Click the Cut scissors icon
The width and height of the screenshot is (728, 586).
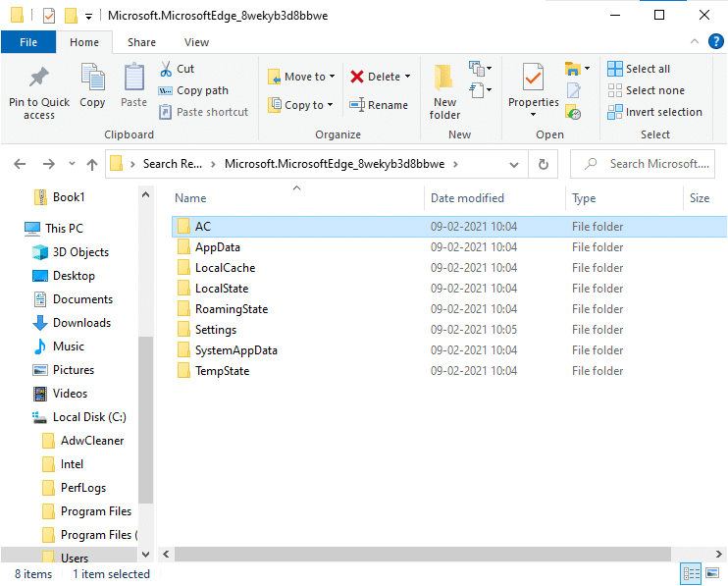(x=166, y=69)
